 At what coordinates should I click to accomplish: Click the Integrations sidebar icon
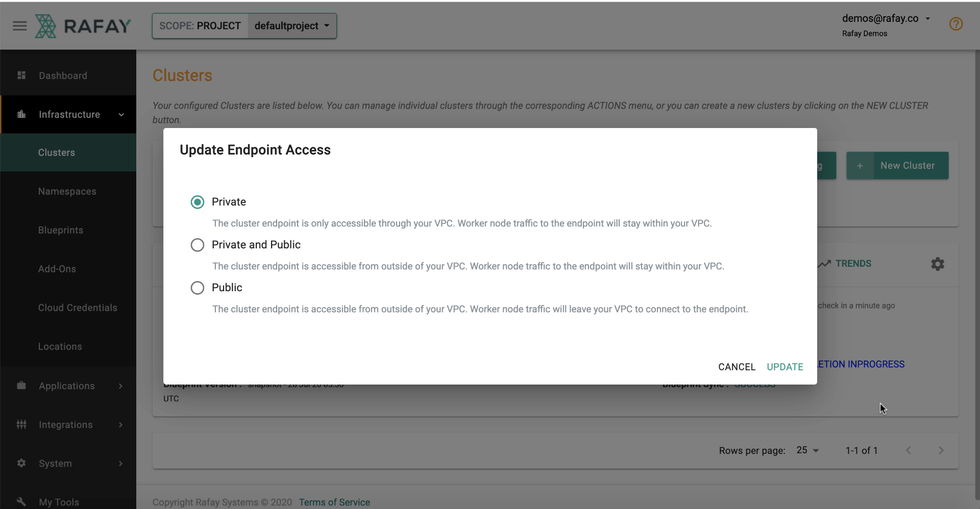pyautogui.click(x=21, y=424)
